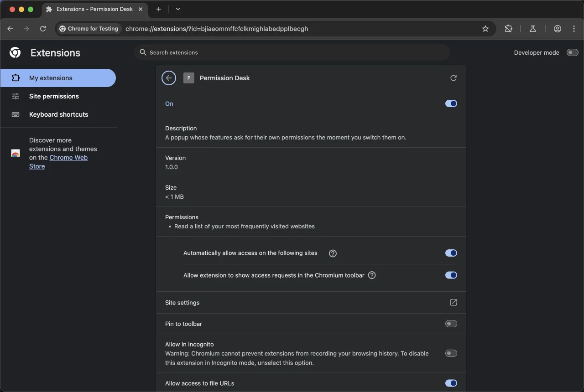
Task: Navigate forward in the browser
Action: [26, 29]
